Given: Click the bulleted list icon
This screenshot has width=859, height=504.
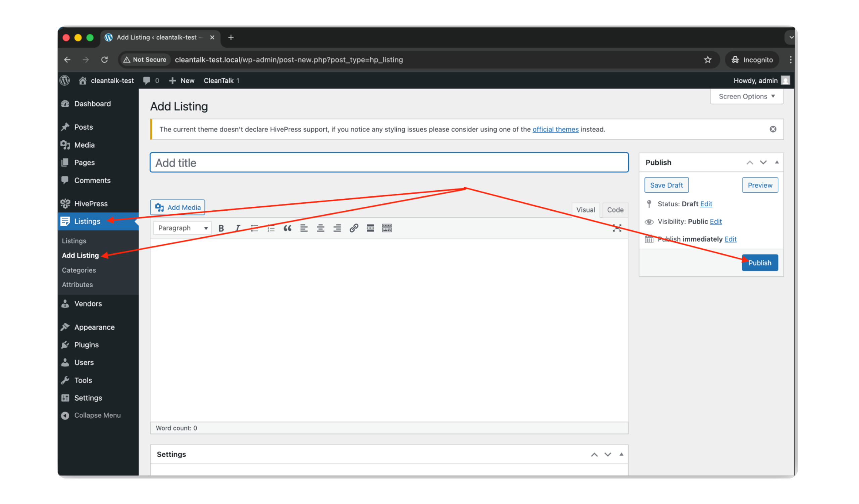Looking at the screenshot, I should (254, 228).
